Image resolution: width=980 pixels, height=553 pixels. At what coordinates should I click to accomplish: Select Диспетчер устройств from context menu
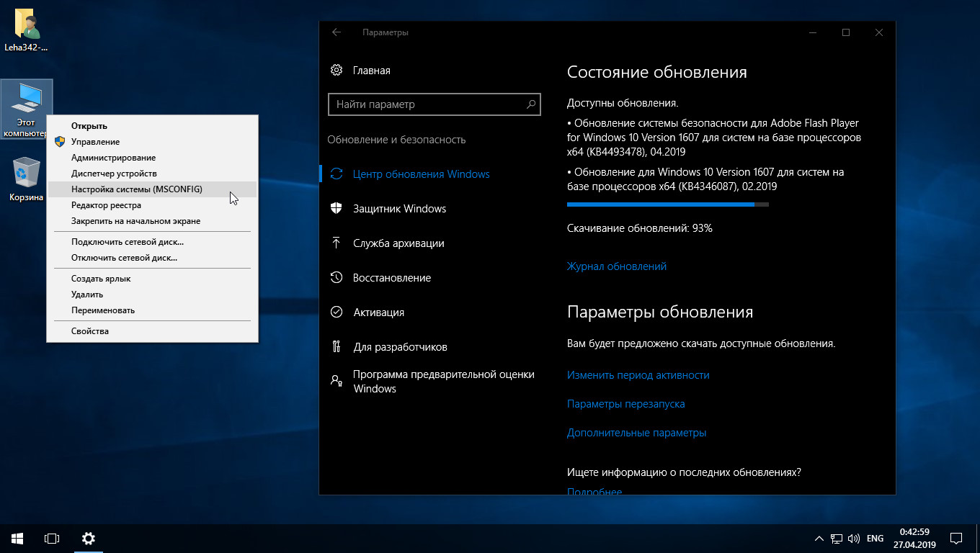(152, 174)
